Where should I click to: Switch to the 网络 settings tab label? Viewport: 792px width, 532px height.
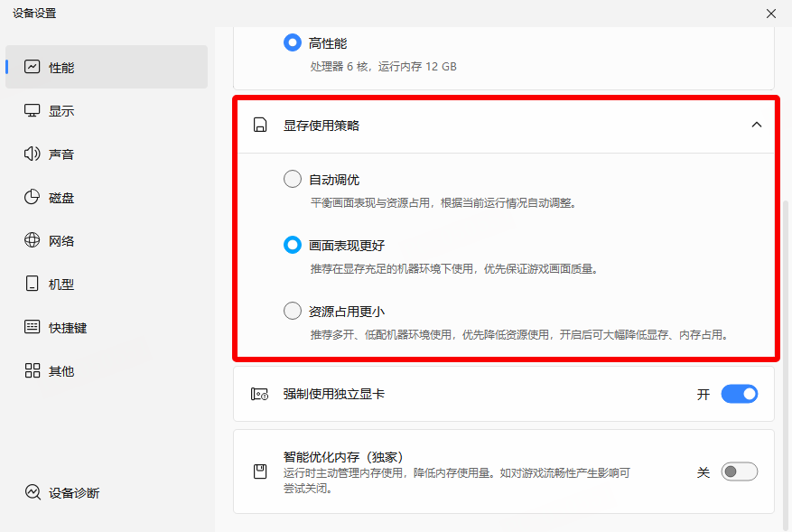(61, 241)
